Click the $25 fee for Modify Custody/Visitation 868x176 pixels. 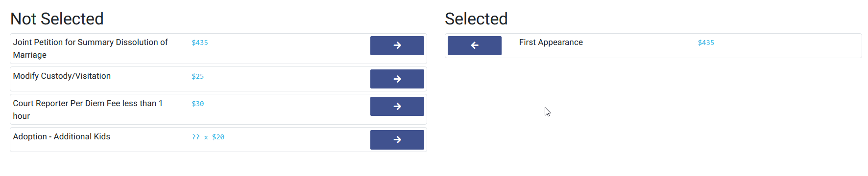(197, 76)
